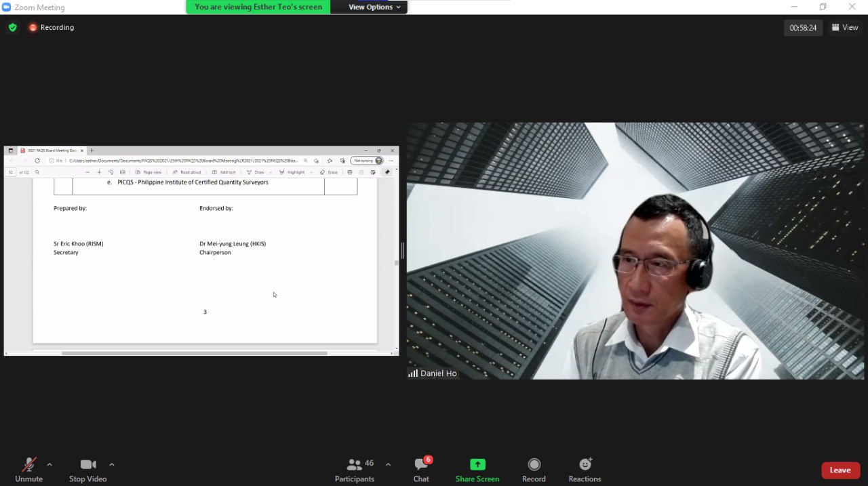The image size is (868, 486).
Task: Click the green Share Screen icon
Action: (477, 464)
